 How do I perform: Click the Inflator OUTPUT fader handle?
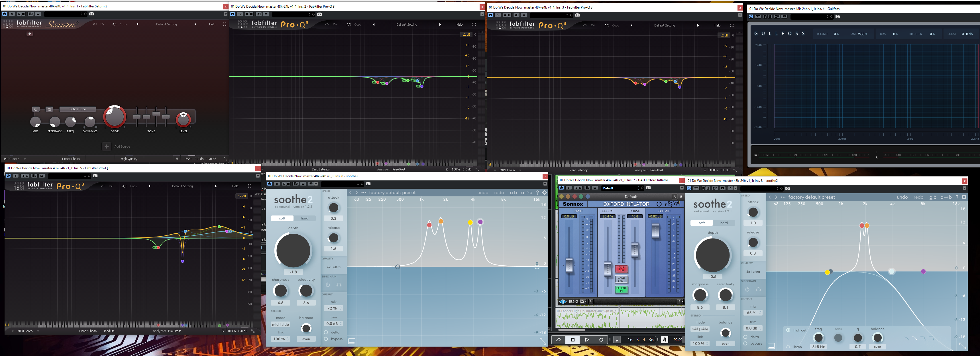tap(655, 231)
